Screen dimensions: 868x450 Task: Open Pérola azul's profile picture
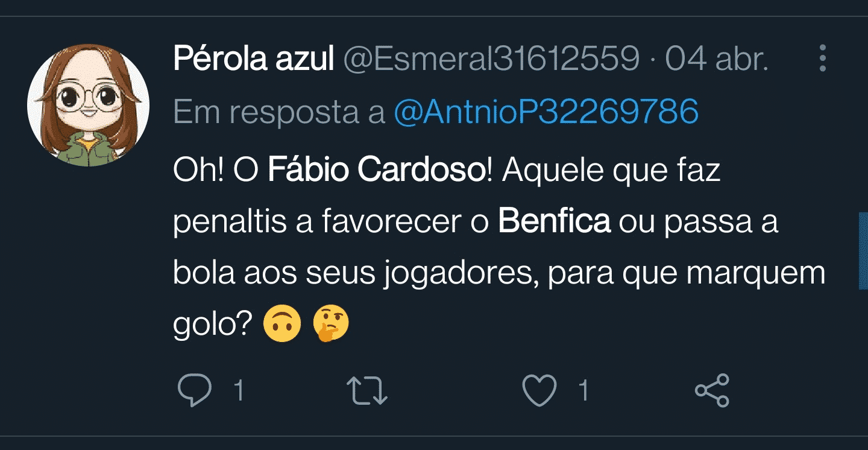[88, 105]
